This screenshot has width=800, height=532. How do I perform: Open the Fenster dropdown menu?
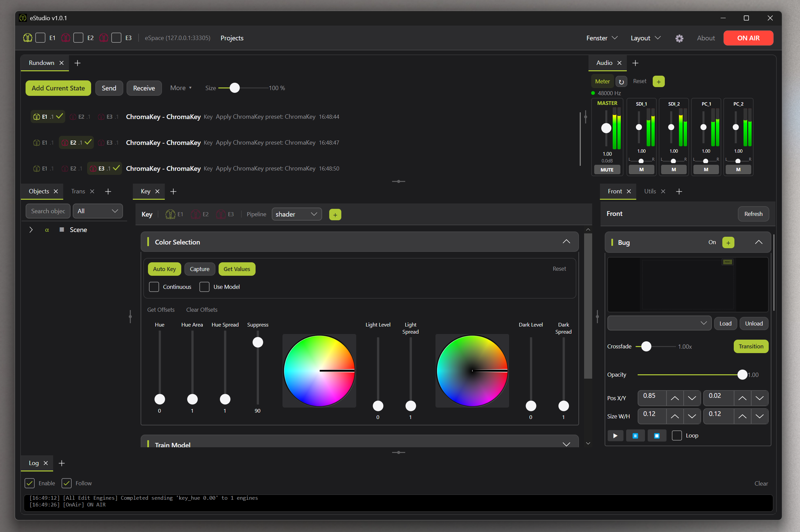[x=602, y=38]
